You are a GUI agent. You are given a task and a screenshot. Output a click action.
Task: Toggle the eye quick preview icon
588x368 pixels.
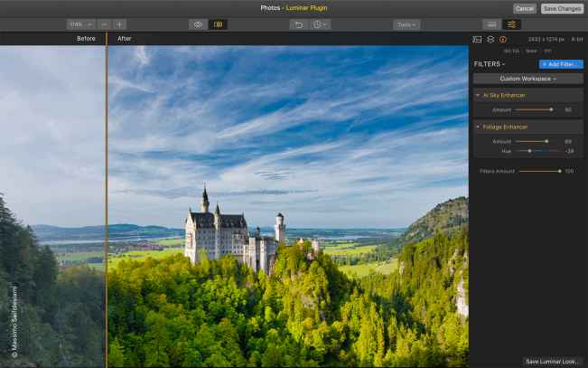pos(198,24)
